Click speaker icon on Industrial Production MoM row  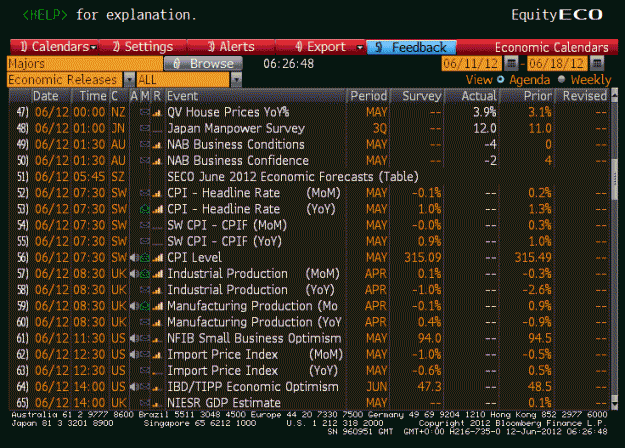[x=134, y=274]
